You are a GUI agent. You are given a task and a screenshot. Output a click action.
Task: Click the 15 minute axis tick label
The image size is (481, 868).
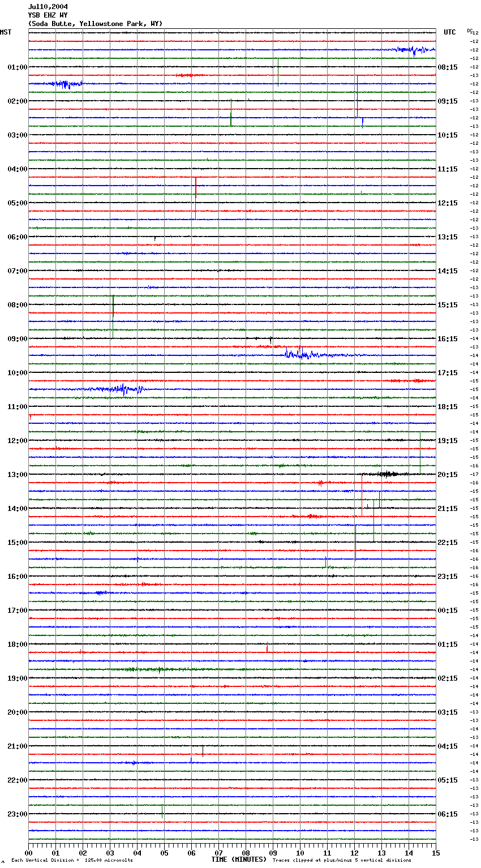[436, 853]
